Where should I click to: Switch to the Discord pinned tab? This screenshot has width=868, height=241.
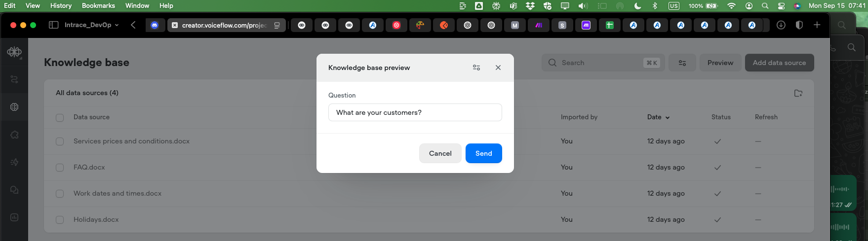tap(155, 25)
